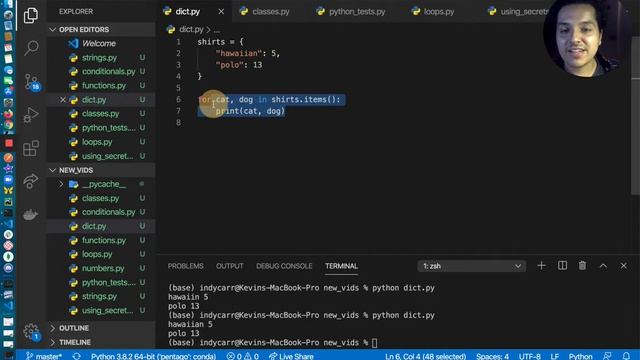640x360 pixels.
Task: Maximize the terminal panel
Action: 603,266
